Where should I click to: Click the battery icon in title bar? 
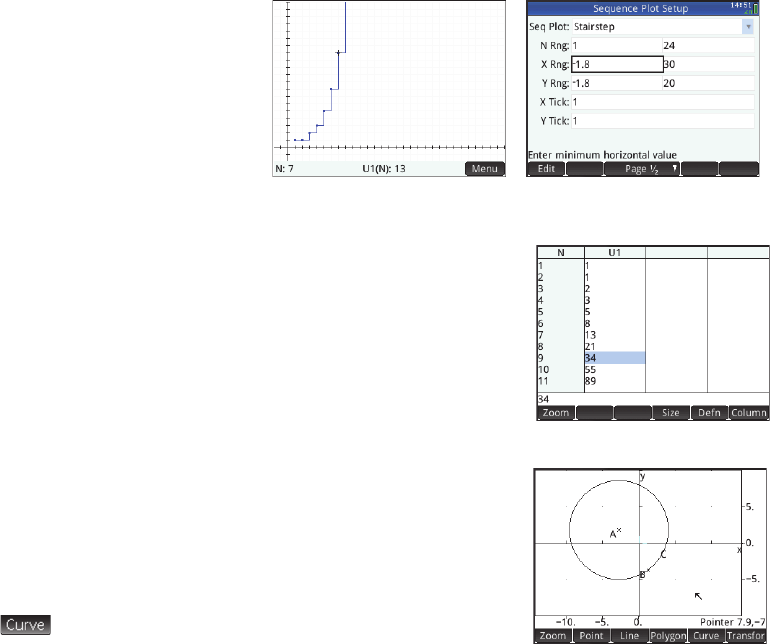[x=755, y=8]
